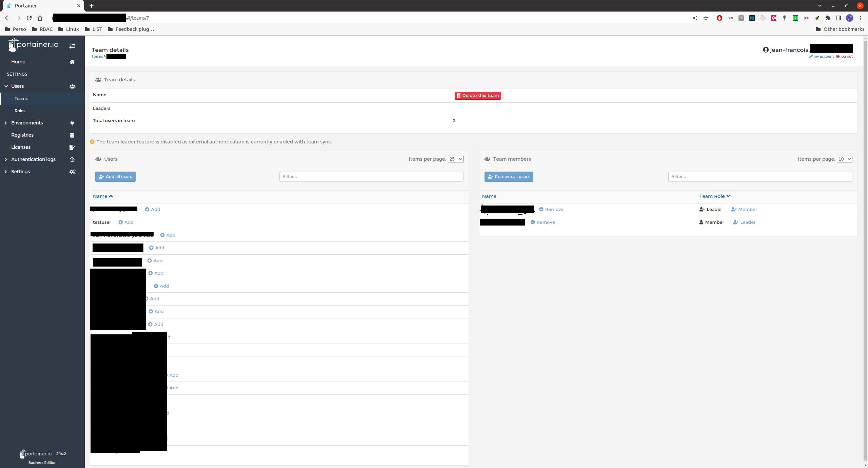Change Users items per page to another value
The width and height of the screenshot is (868, 468).
(455, 159)
